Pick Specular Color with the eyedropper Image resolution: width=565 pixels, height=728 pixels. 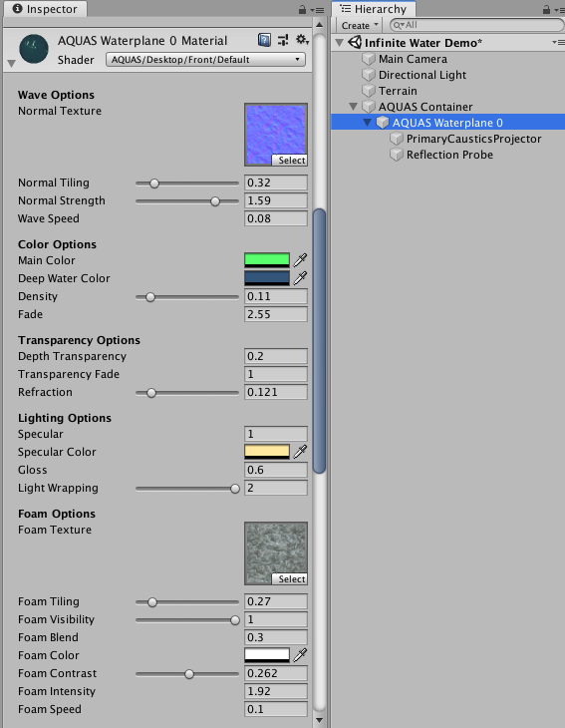[300, 452]
